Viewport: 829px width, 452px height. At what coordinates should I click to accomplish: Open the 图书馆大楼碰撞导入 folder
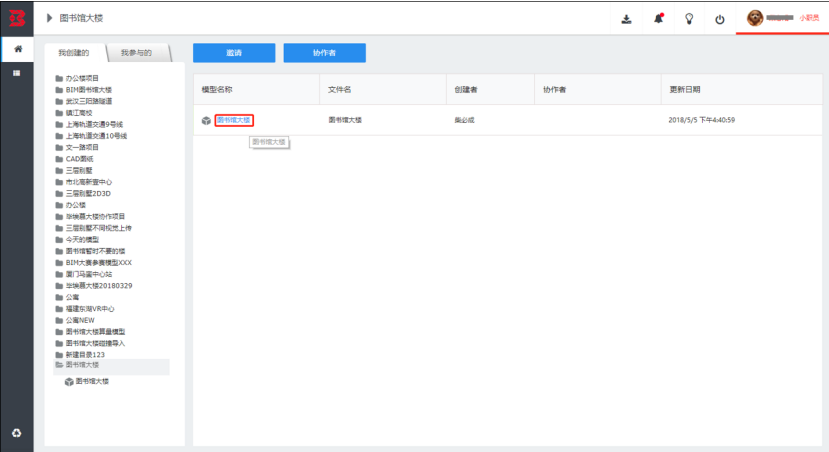(x=95, y=343)
